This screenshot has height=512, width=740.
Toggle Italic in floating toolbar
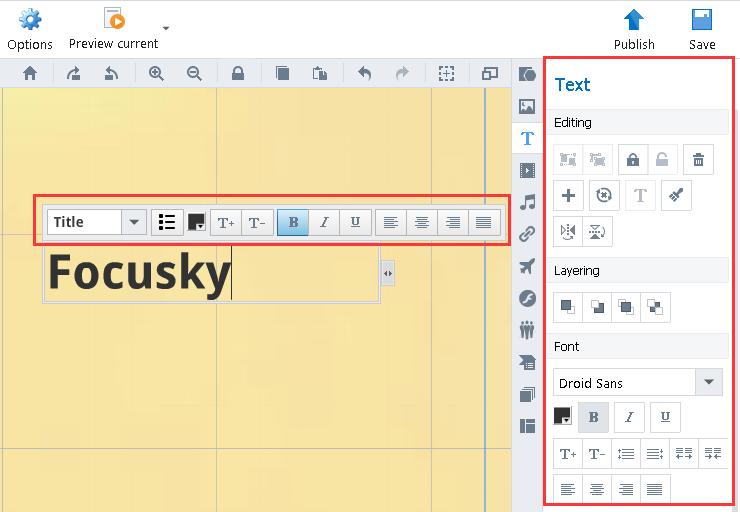324,222
